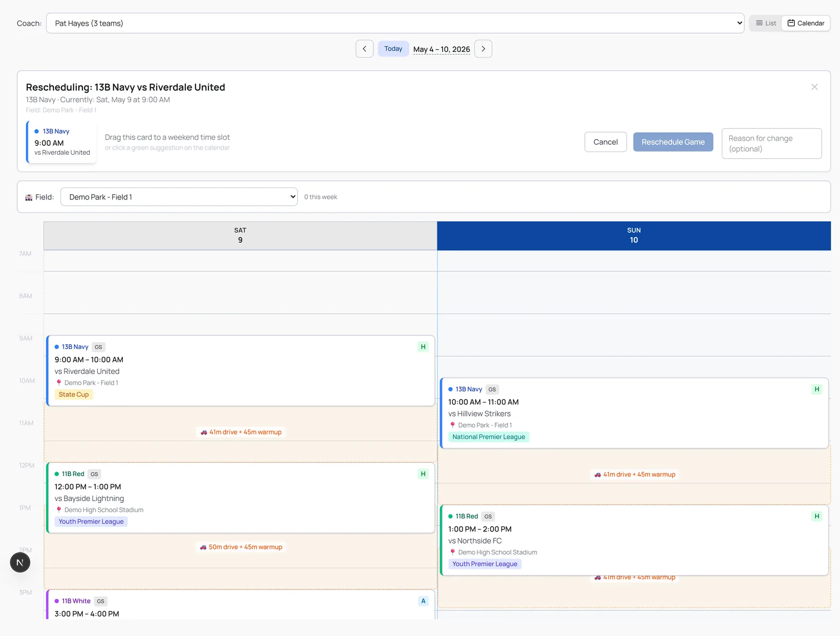Click the H badge on Northside FC game

click(x=817, y=516)
